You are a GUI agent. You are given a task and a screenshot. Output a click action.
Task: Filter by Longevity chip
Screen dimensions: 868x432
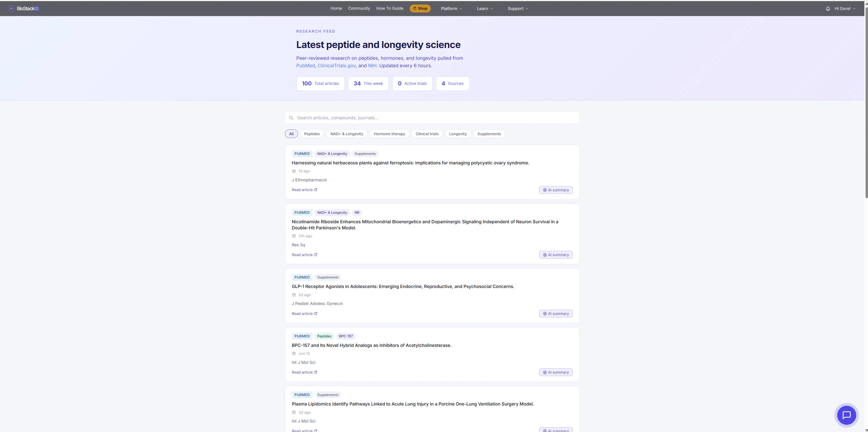click(458, 134)
